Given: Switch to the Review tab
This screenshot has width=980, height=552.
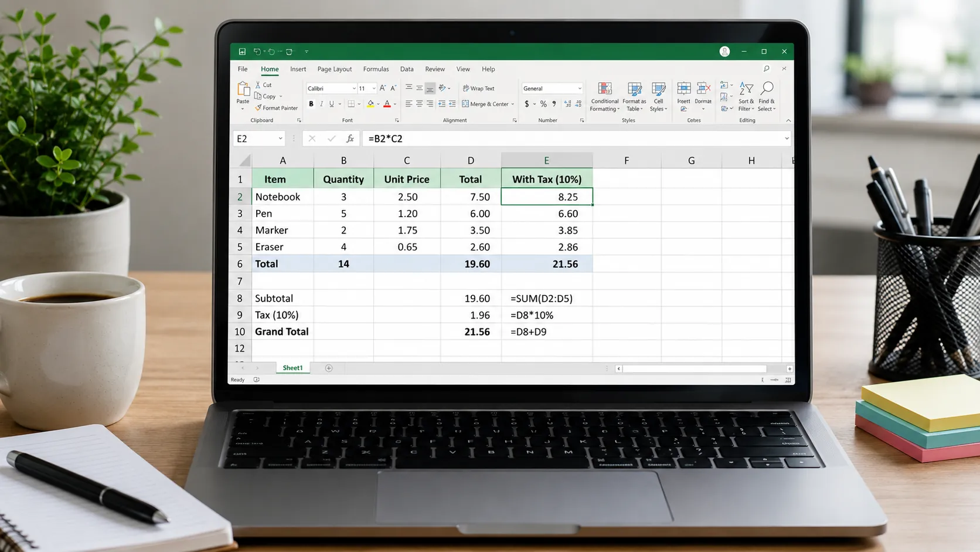Looking at the screenshot, I should 435,69.
